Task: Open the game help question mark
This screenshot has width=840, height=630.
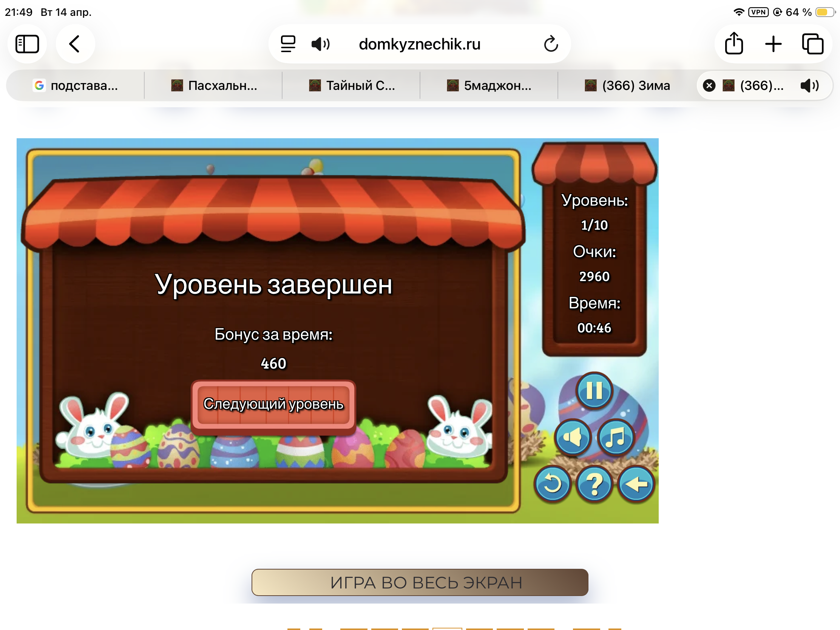Action: (594, 484)
